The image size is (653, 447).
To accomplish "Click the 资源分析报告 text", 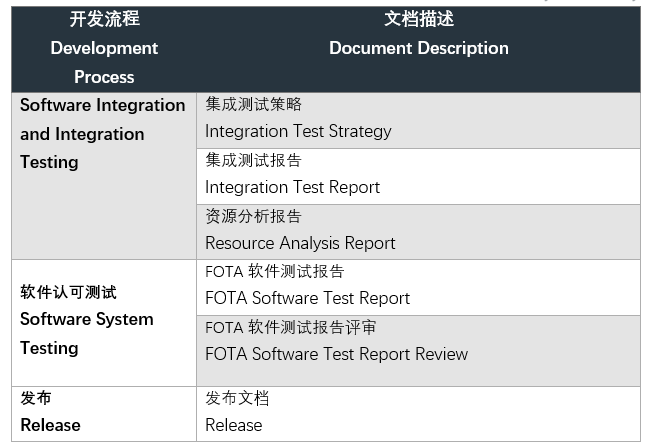I will click(x=253, y=216).
